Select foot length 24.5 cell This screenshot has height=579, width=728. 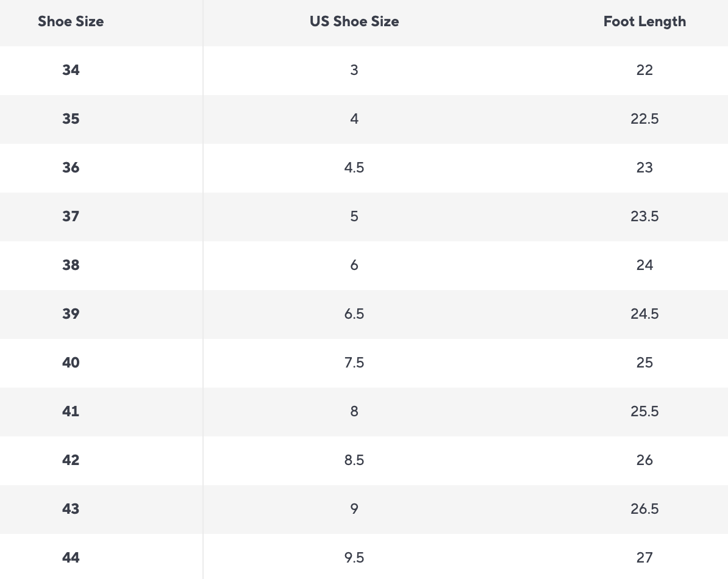pyautogui.click(x=644, y=314)
